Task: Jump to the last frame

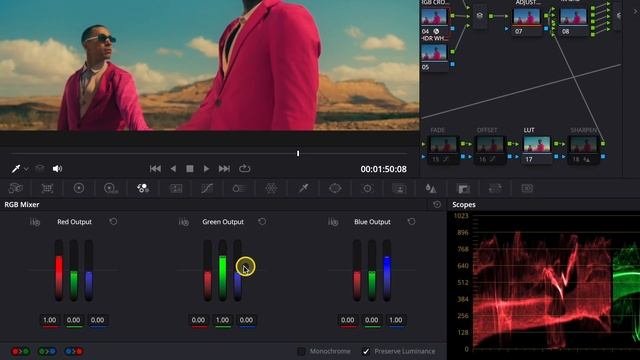Action: click(224, 169)
